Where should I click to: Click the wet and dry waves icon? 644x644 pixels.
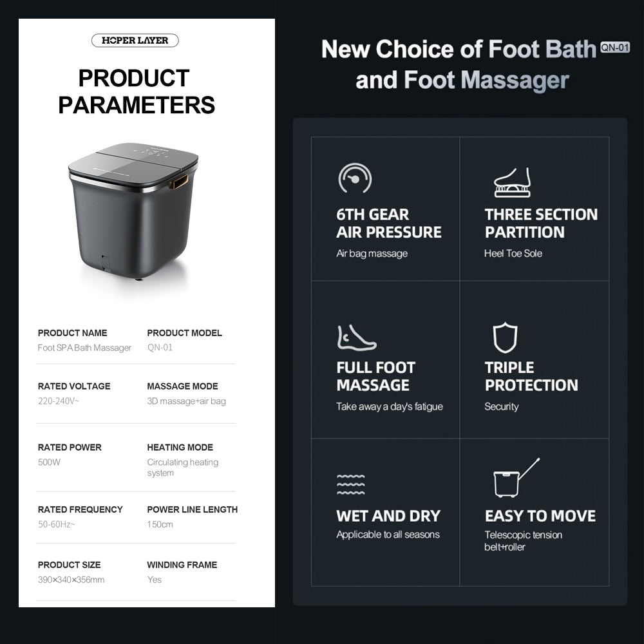pyautogui.click(x=351, y=484)
